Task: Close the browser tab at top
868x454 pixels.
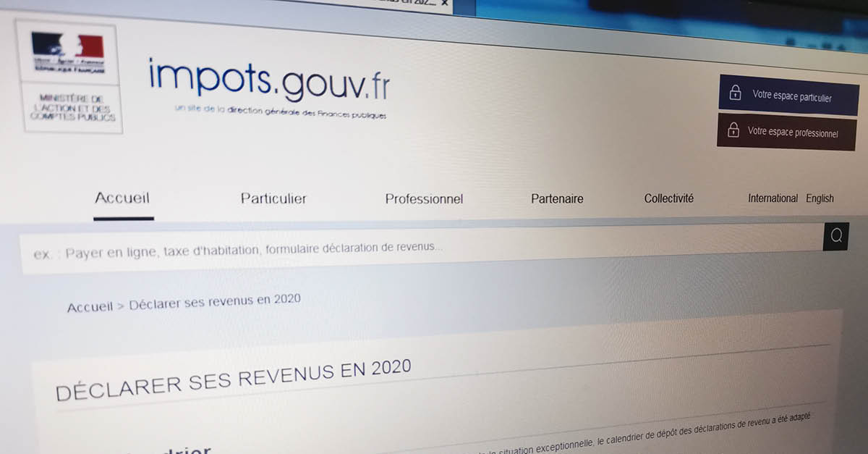Action: 444,3
